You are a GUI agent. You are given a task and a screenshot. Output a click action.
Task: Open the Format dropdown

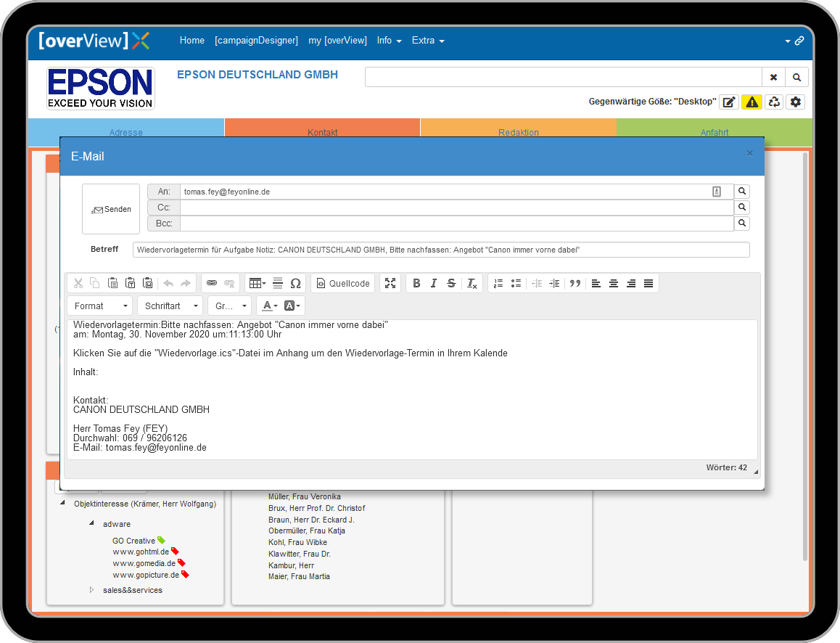click(x=100, y=306)
